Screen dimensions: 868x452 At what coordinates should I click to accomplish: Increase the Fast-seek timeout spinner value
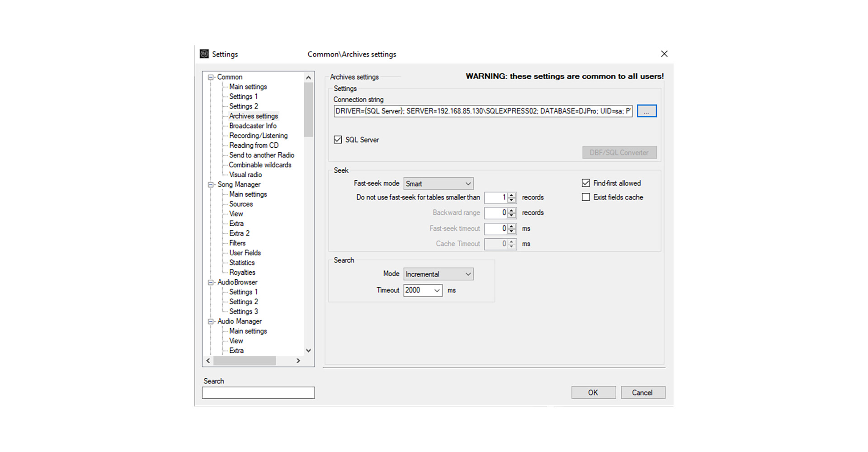512,226
